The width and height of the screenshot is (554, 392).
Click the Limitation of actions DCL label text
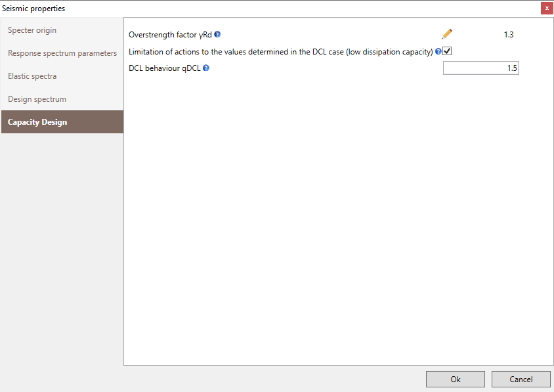coord(280,52)
